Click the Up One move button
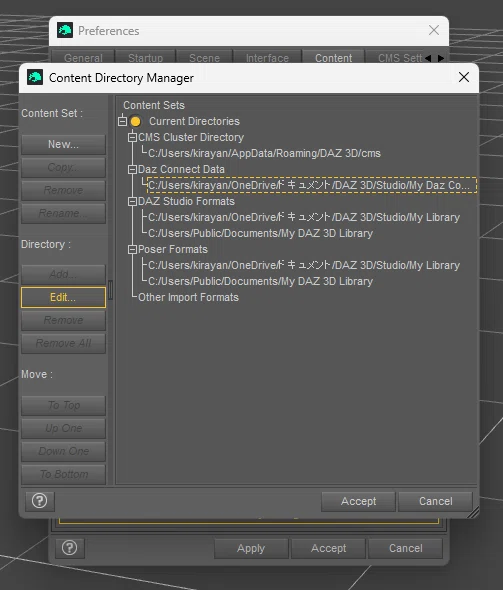Image resolution: width=503 pixels, height=590 pixels. (63, 428)
